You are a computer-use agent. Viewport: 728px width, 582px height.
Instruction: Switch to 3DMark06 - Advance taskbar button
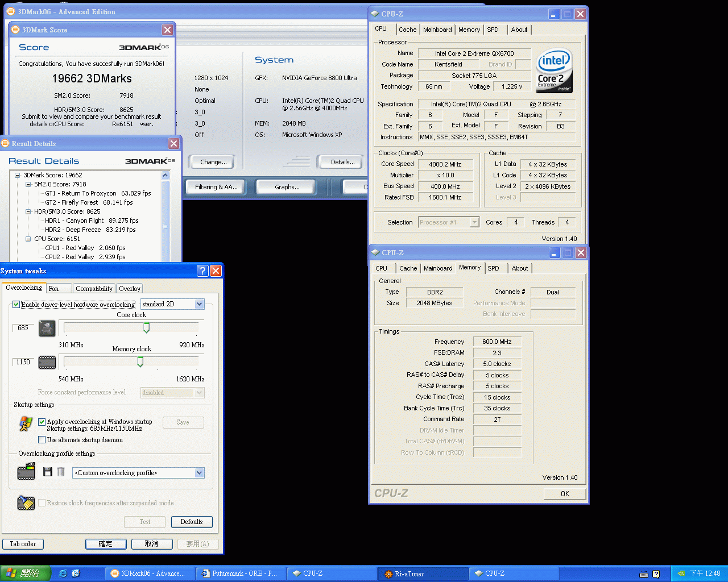(150, 574)
